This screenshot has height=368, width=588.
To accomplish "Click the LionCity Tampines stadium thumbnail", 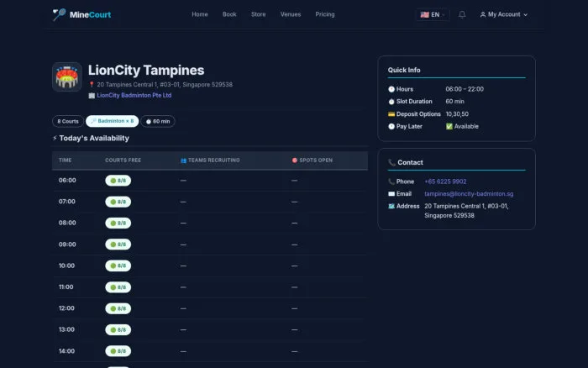I will click(66, 77).
